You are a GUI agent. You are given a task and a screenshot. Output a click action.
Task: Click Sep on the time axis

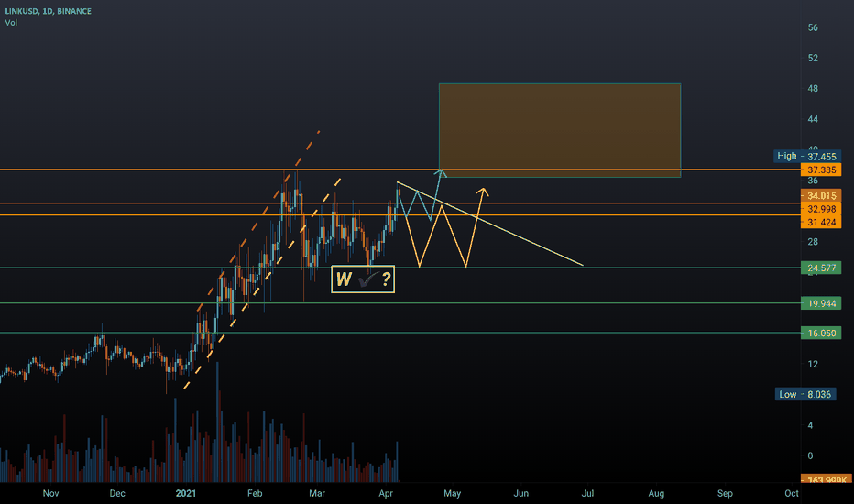[x=725, y=493]
